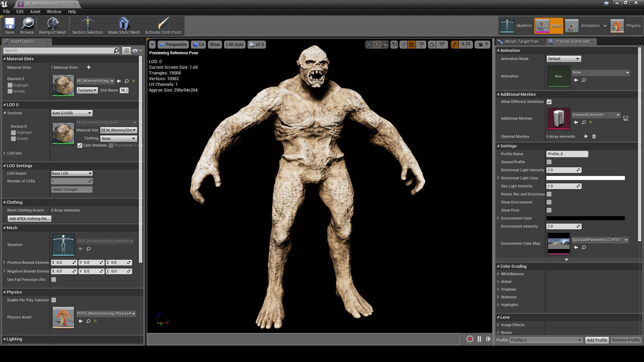The height and width of the screenshot is (362, 644).
Task: Toggle Use Full Precision UVs
Action: (x=54, y=280)
